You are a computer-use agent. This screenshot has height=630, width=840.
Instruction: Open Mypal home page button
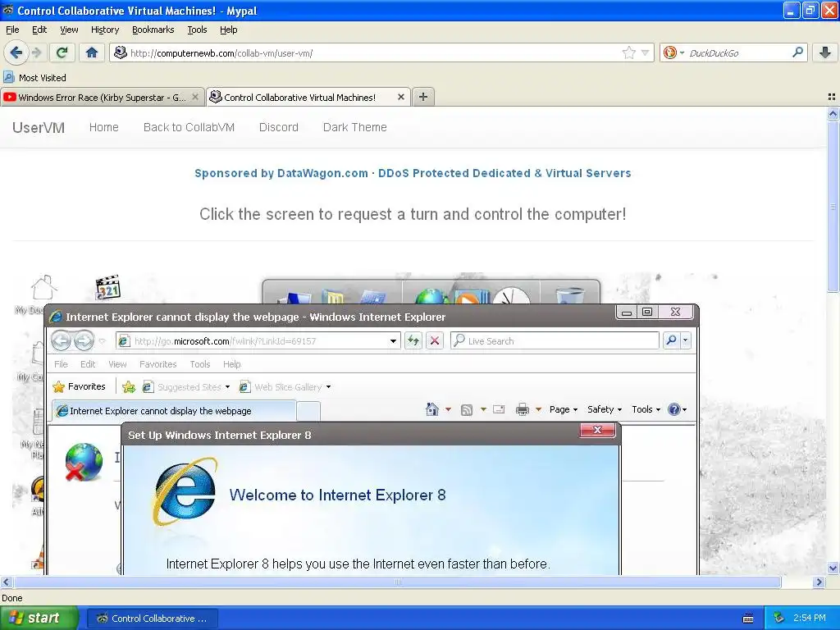point(92,52)
